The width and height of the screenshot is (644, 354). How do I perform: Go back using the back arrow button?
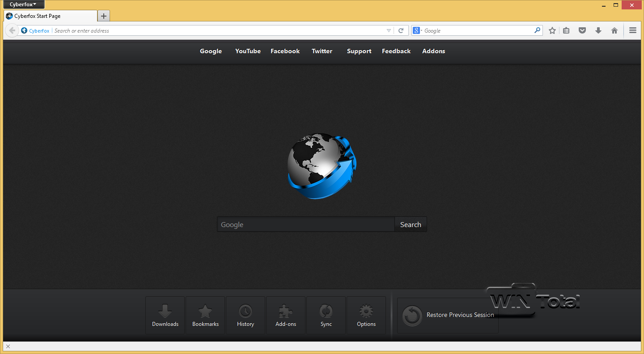click(12, 30)
